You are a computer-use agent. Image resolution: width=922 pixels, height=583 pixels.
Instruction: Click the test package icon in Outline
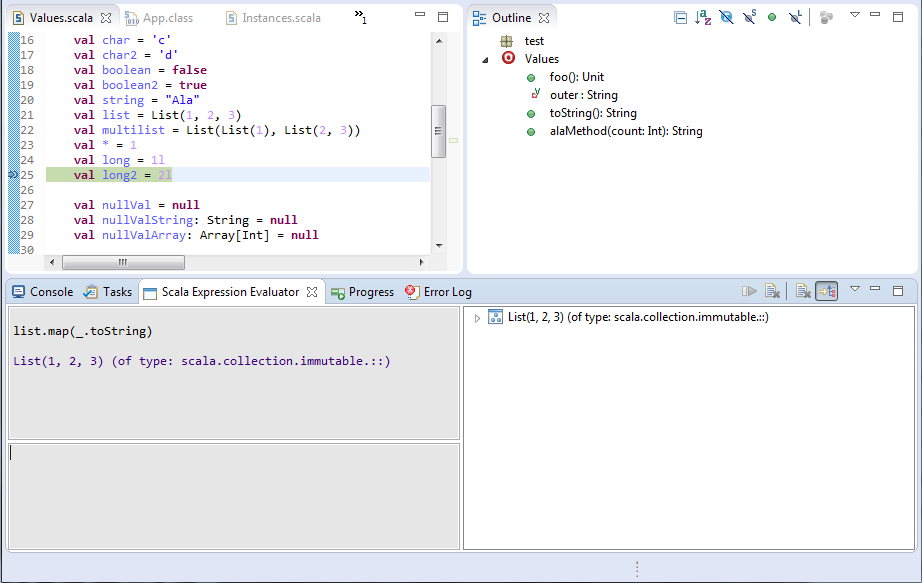click(507, 41)
